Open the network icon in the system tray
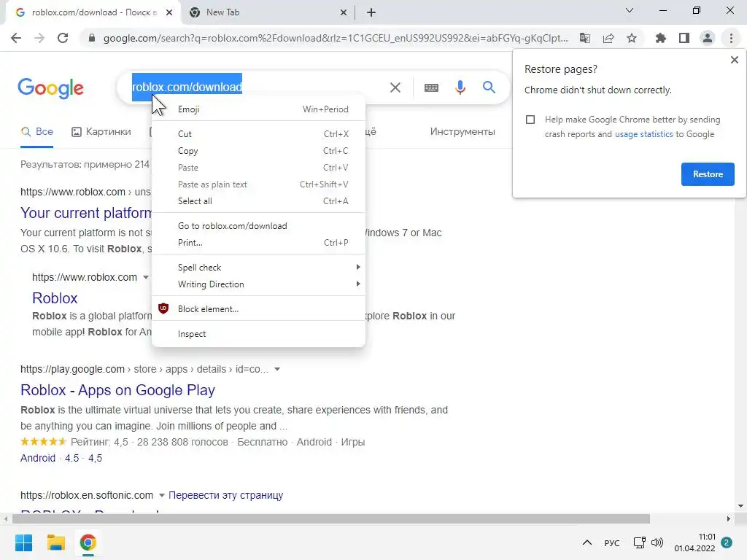 (x=639, y=542)
